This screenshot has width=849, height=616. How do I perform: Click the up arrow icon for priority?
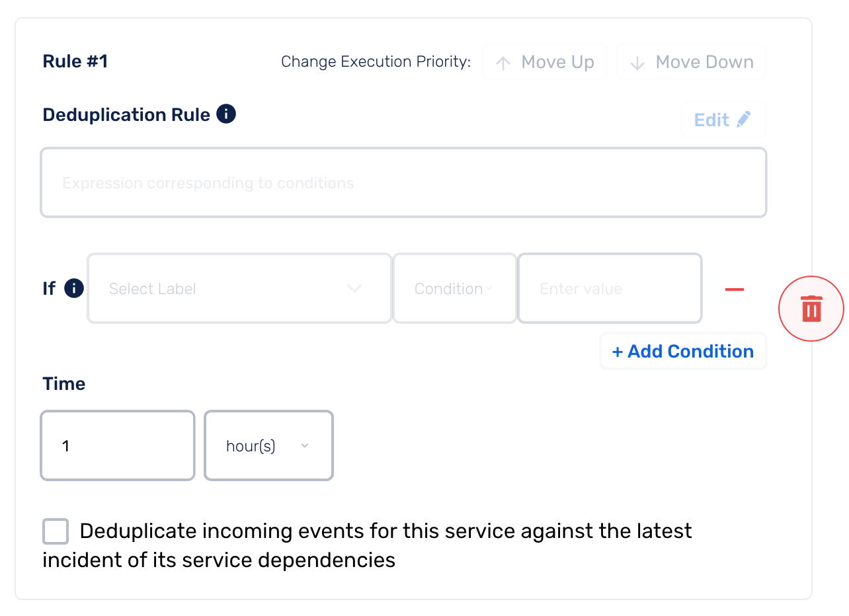click(503, 63)
